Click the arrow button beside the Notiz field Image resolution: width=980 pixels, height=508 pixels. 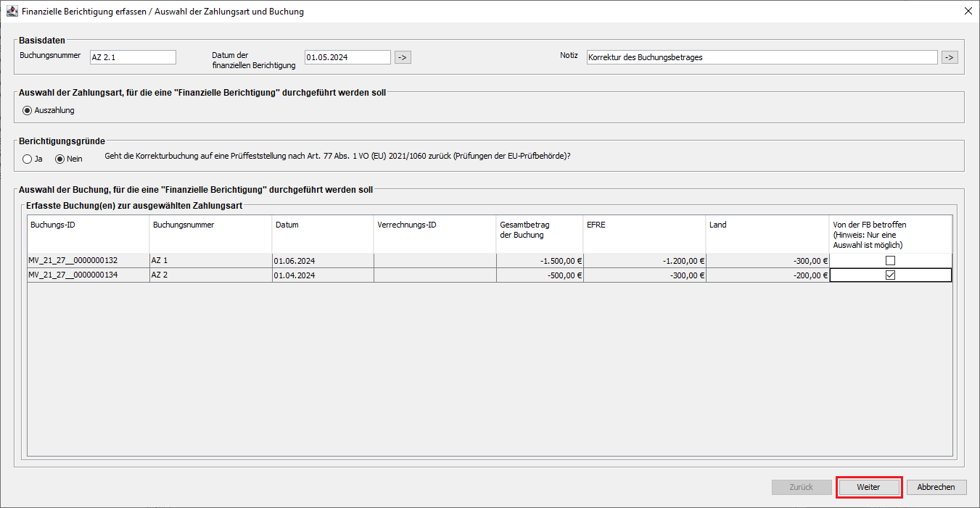pos(949,57)
